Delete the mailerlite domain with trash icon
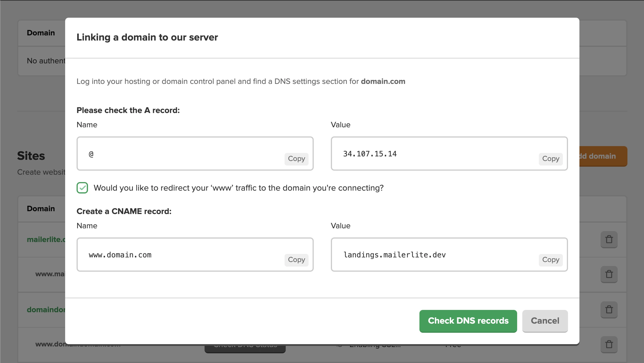 click(609, 239)
